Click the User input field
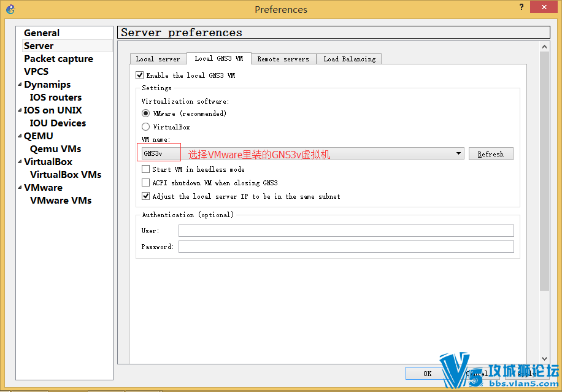Viewport: 562px width, 392px height. coord(346,231)
